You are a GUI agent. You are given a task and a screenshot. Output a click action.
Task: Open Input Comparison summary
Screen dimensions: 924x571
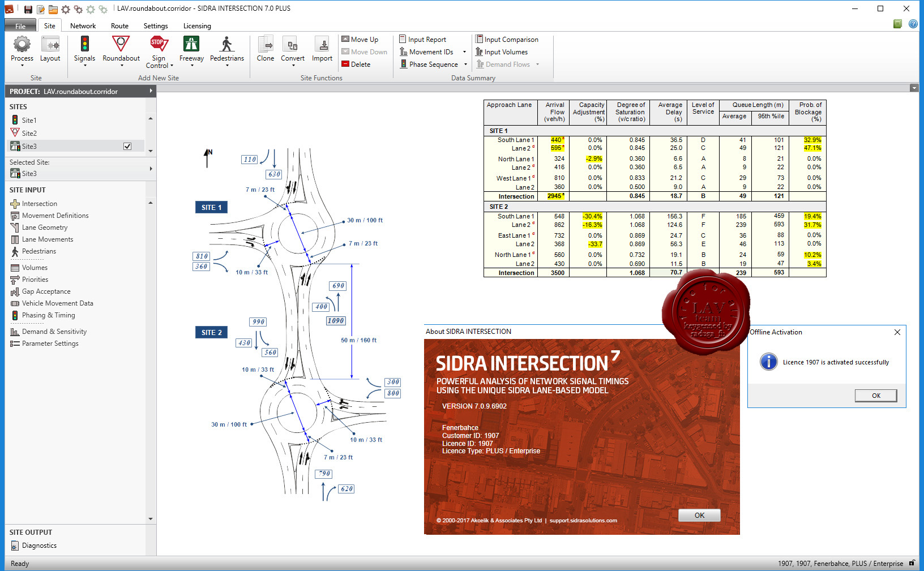pos(507,40)
